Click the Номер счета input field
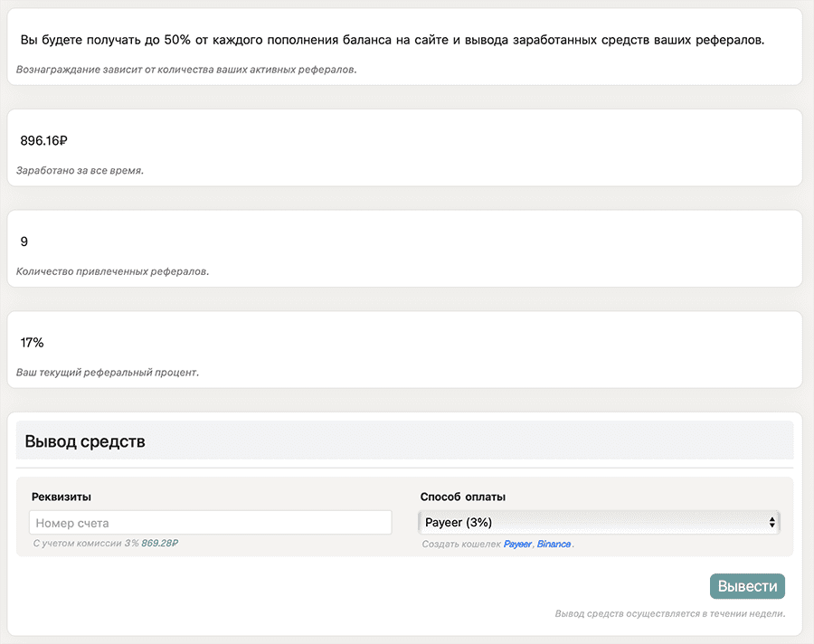Screen dimensions: 814x644 pos(210,523)
